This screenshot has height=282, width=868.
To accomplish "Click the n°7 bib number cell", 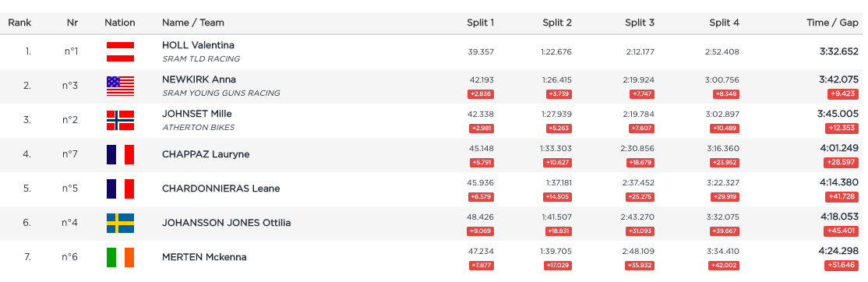I will tap(70, 154).
